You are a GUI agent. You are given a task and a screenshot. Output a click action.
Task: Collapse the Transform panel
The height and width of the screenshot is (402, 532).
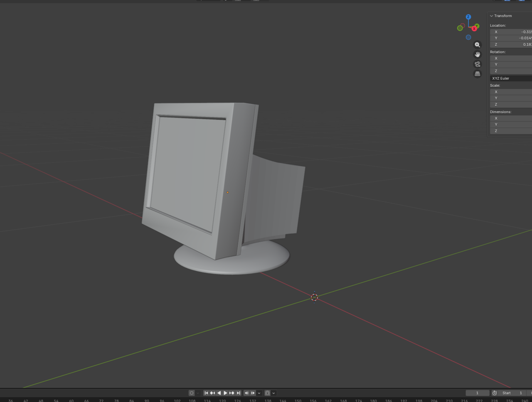[492, 16]
